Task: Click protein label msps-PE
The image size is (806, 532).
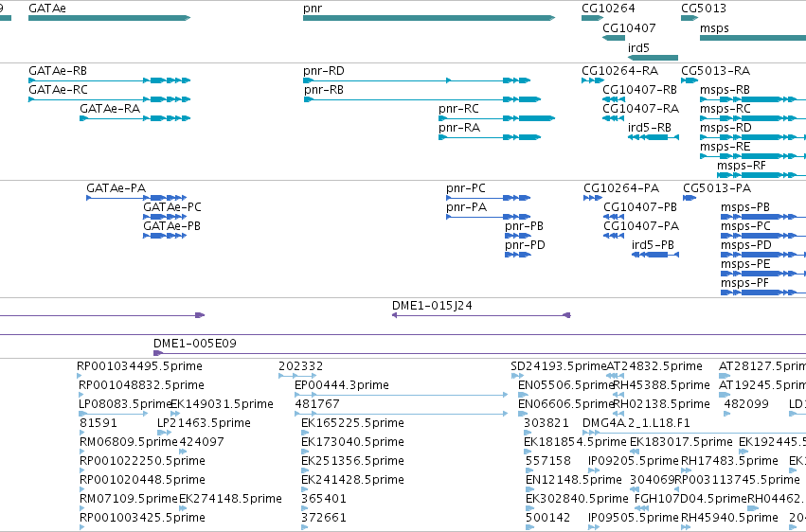Action: (746, 264)
